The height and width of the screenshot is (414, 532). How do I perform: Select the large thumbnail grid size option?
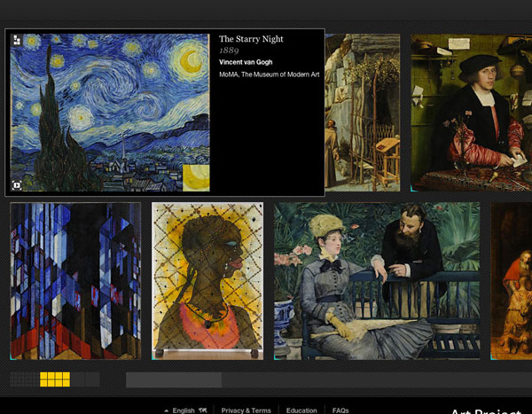(x=85, y=379)
